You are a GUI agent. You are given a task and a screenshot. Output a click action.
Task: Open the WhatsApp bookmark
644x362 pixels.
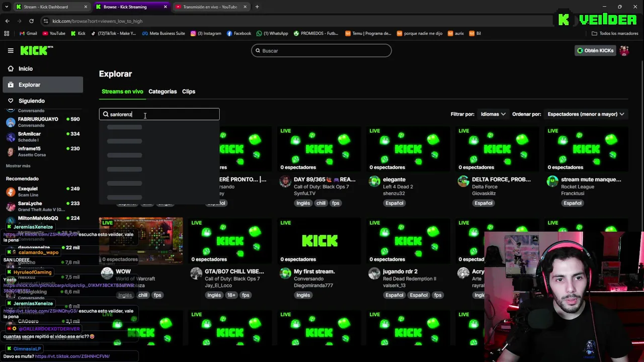pos(272,33)
